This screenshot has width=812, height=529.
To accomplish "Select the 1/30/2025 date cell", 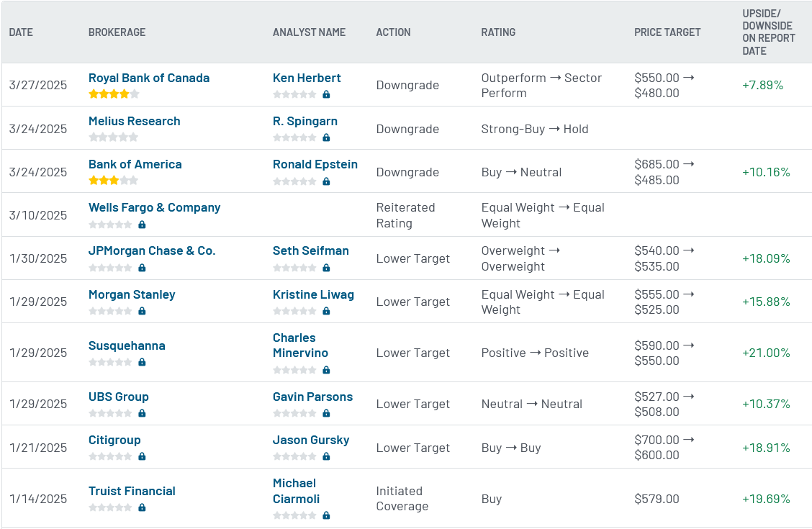I will (x=38, y=258).
